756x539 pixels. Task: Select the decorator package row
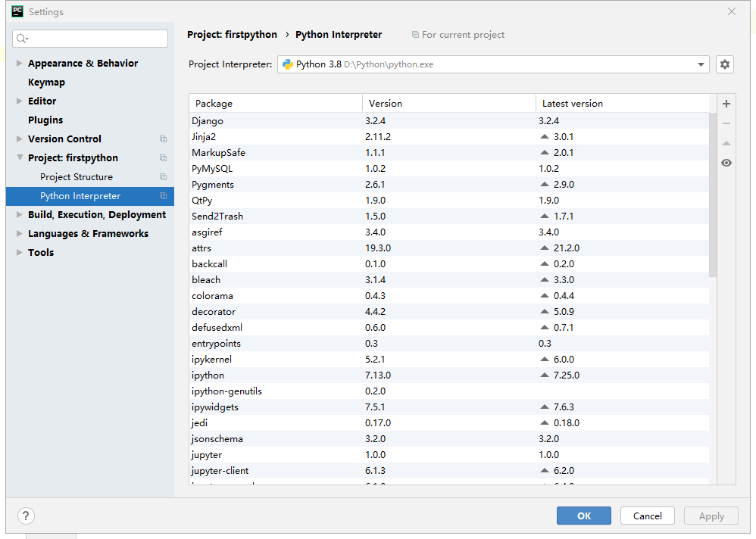point(449,312)
